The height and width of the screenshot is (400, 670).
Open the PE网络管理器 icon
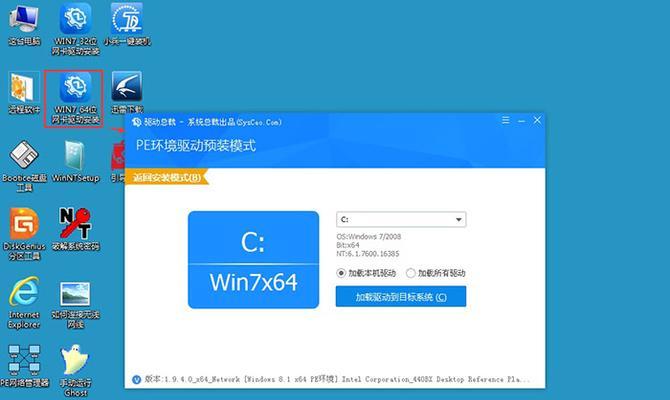point(24,366)
